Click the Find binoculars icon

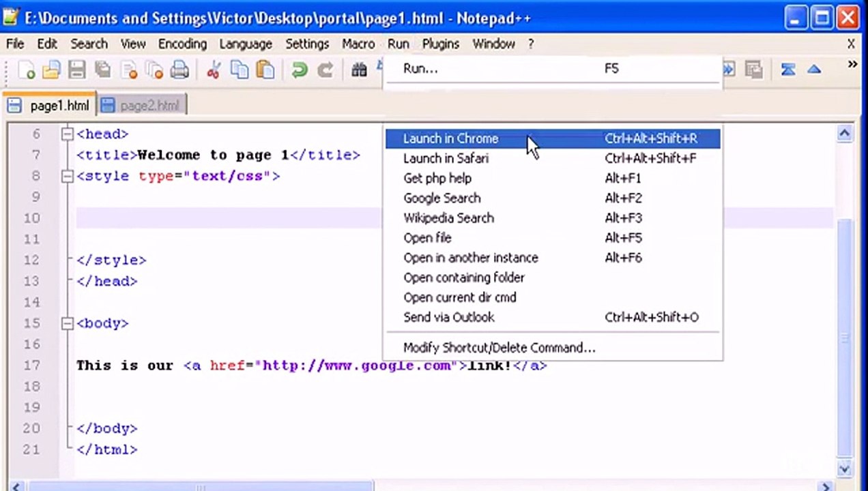point(359,70)
